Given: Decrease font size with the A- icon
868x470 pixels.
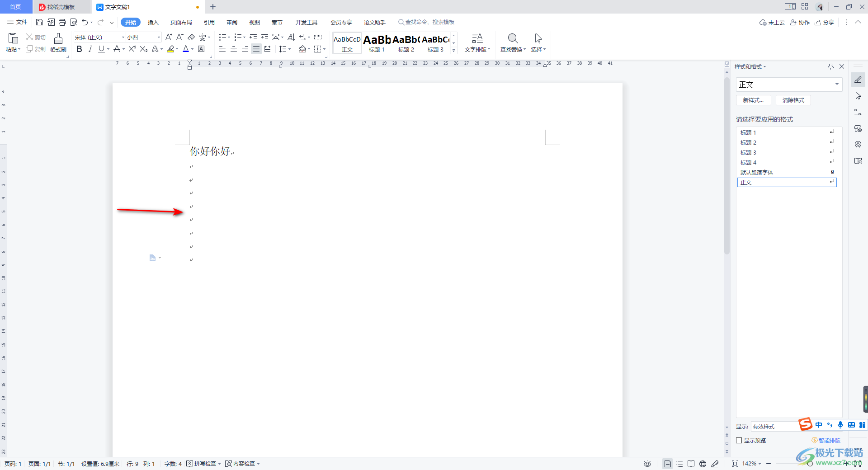Looking at the screenshot, I should (179, 37).
